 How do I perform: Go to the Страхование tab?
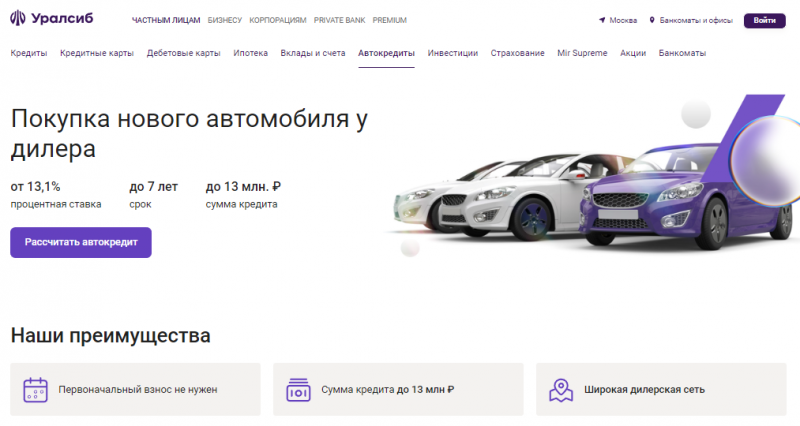click(517, 53)
